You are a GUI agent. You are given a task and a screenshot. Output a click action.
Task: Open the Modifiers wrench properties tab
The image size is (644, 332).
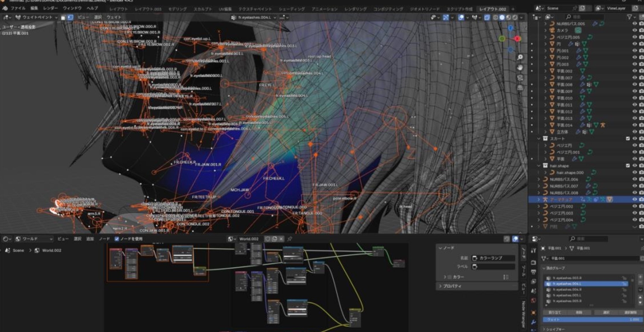[x=534, y=322]
